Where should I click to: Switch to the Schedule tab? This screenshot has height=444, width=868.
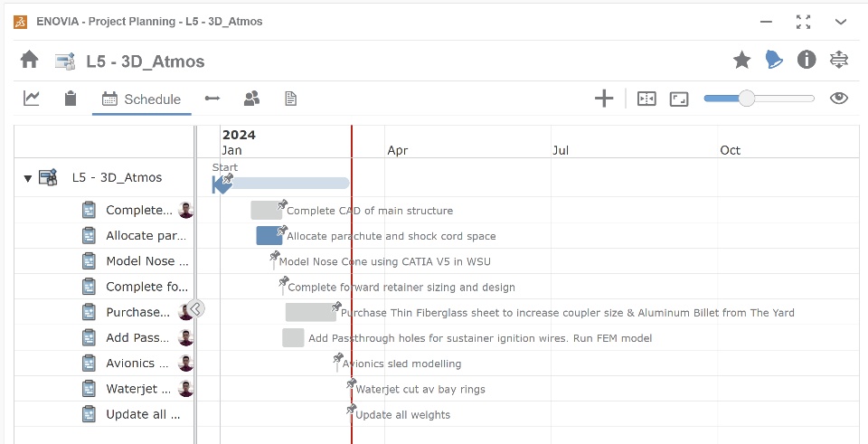coord(142,99)
